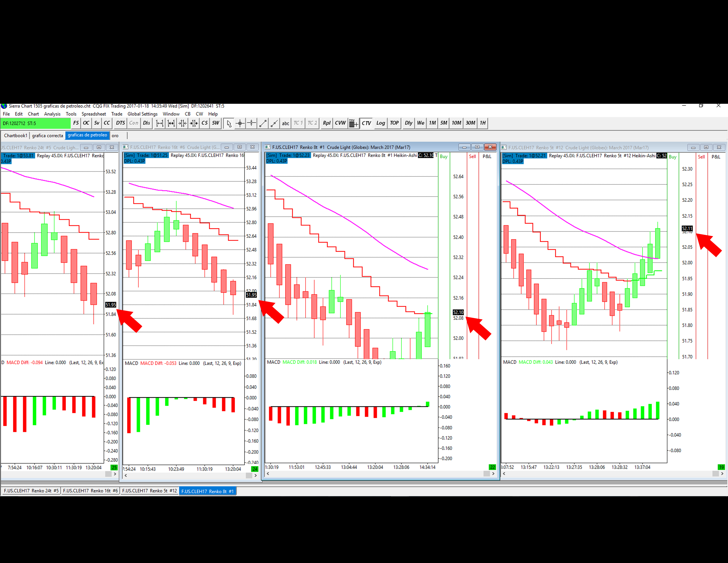
Task: Click the Sell column in Renko 5t chart
Action: 701,157
